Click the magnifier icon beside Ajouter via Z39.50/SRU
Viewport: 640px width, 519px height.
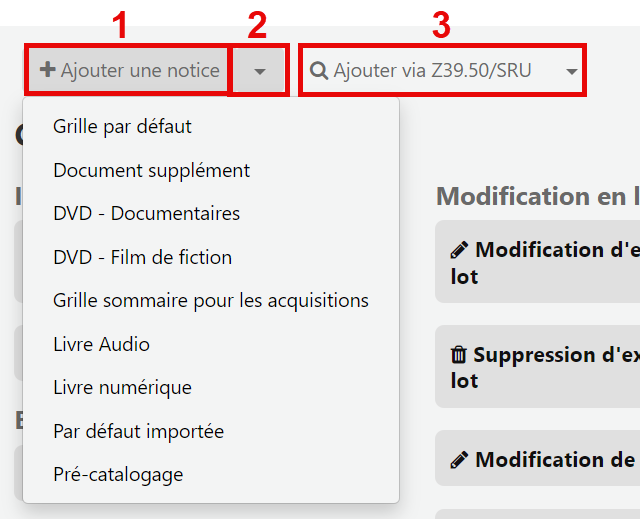pos(319,71)
